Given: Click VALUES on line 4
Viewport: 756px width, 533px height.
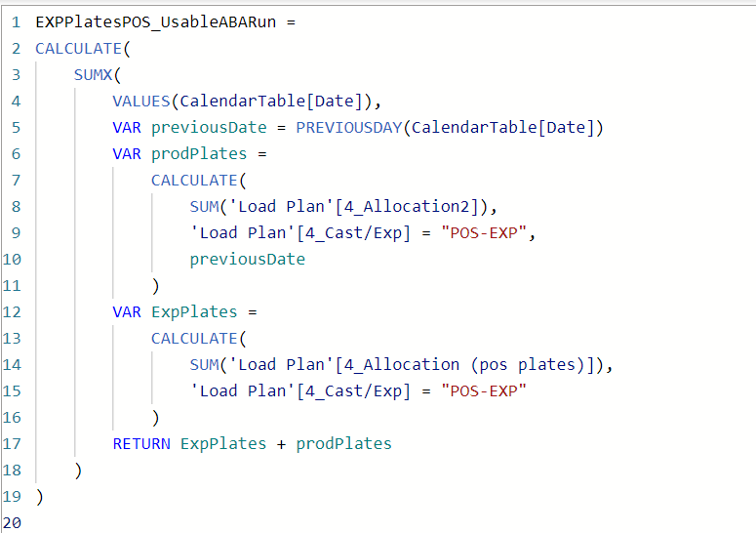Looking at the screenshot, I should (x=141, y=102).
